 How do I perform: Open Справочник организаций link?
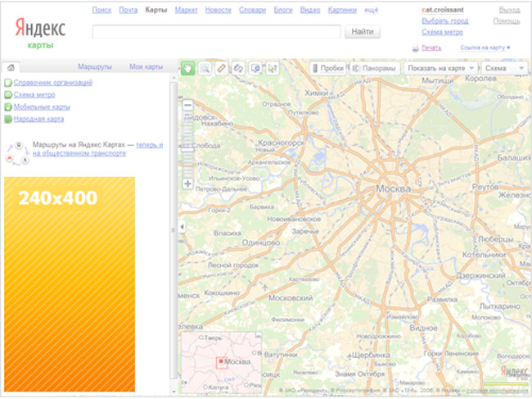[x=53, y=83]
